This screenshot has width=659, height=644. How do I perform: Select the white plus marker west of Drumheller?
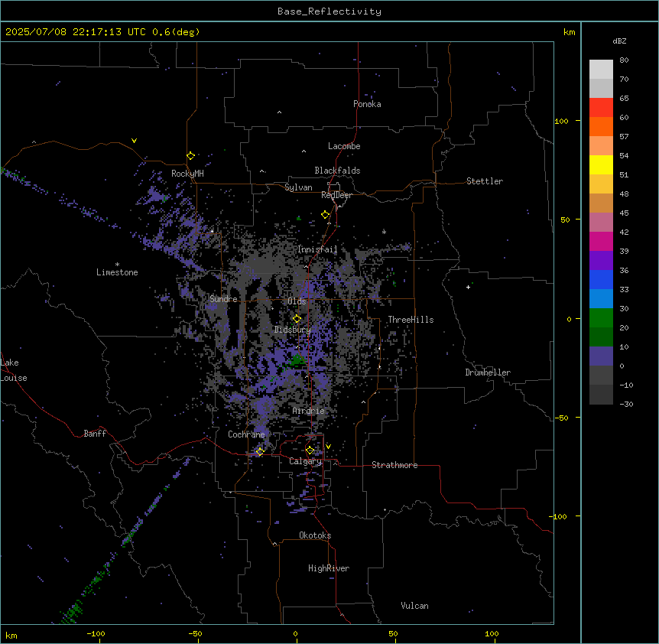pos(468,287)
